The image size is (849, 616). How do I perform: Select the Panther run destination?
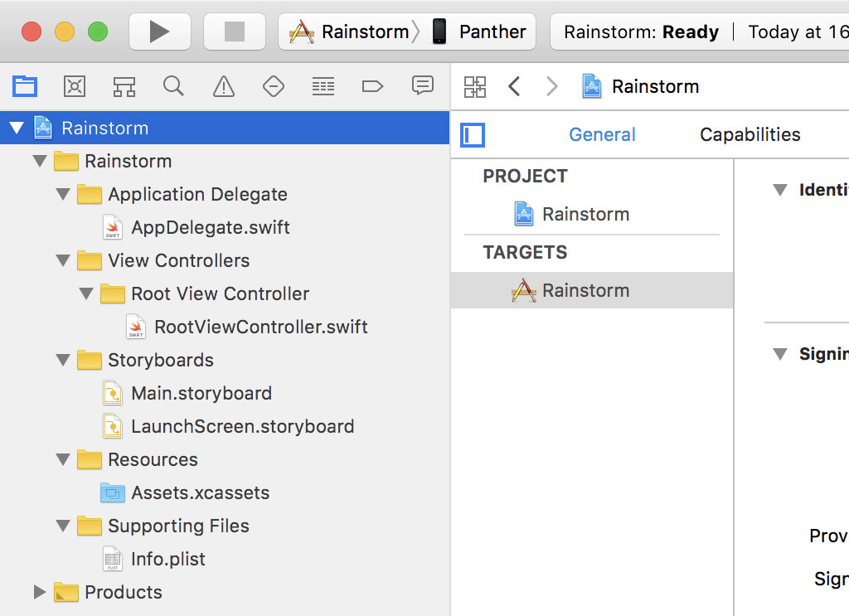[x=481, y=32]
